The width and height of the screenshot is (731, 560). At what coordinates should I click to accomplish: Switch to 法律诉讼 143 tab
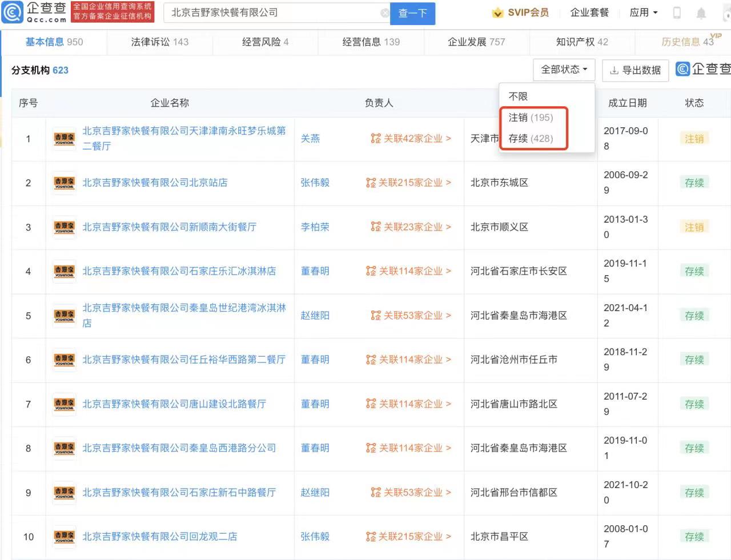point(159,42)
